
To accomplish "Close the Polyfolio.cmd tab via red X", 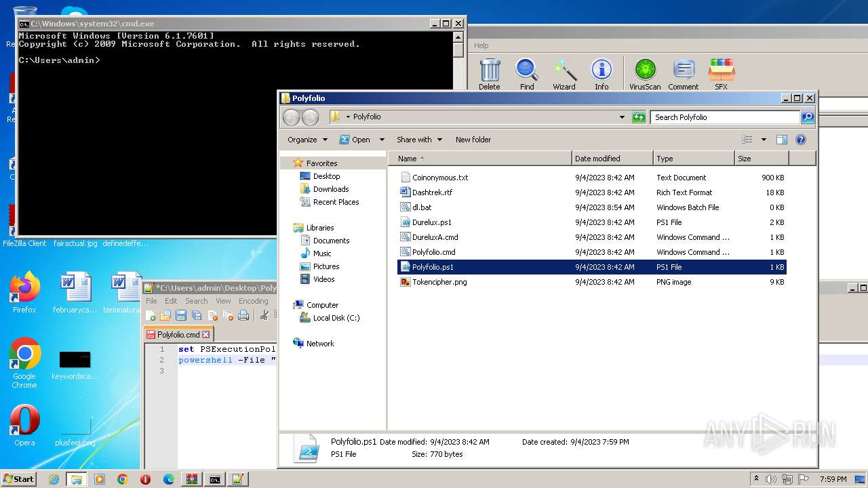I will click(x=206, y=335).
